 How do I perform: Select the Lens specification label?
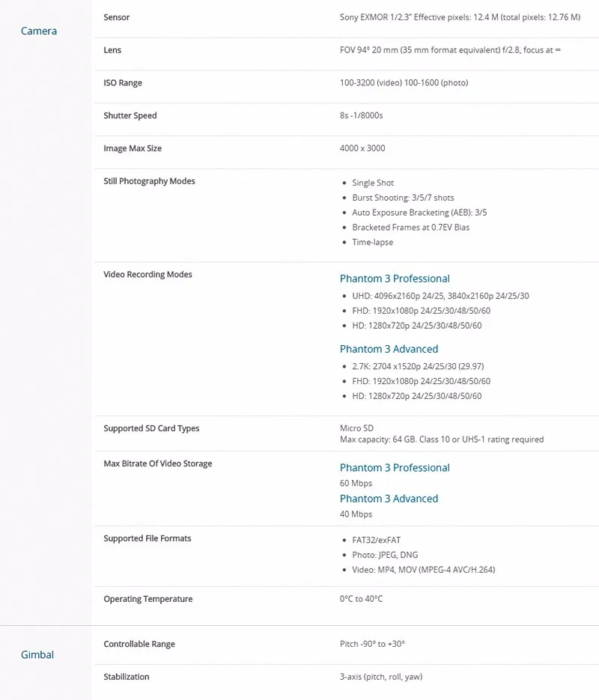[112, 50]
